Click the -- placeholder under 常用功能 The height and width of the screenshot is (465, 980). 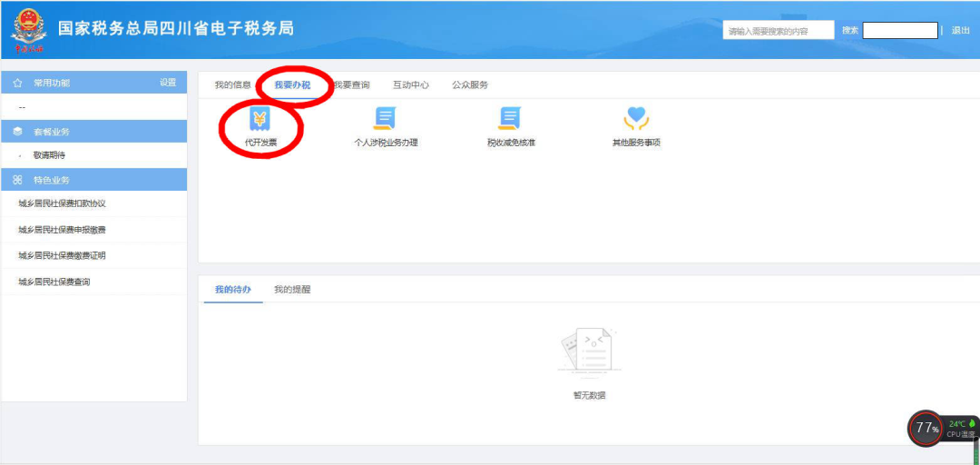pos(22,108)
